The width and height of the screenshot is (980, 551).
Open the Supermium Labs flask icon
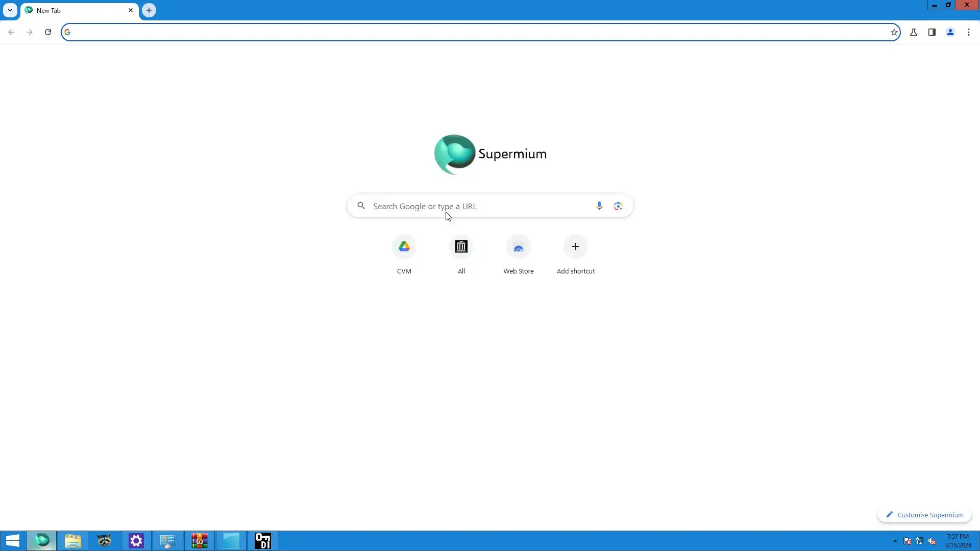pyautogui.click(x=914, y=32)
